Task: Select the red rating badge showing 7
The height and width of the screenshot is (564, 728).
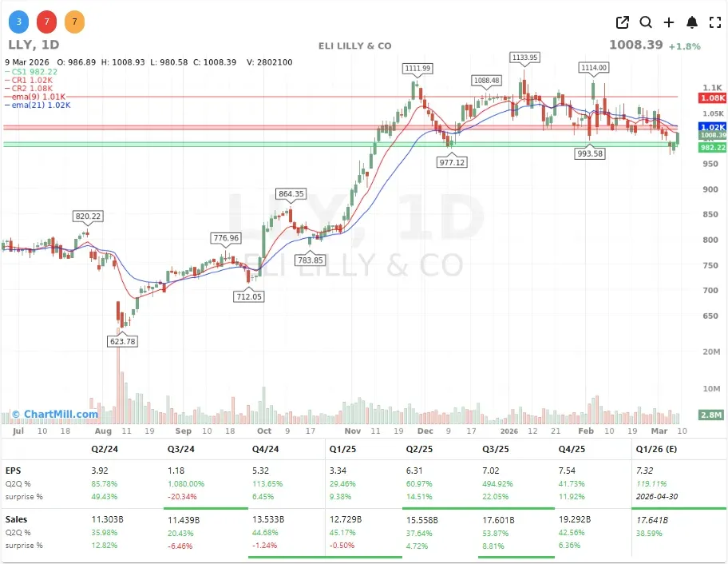Action: (x=45, y=22)
